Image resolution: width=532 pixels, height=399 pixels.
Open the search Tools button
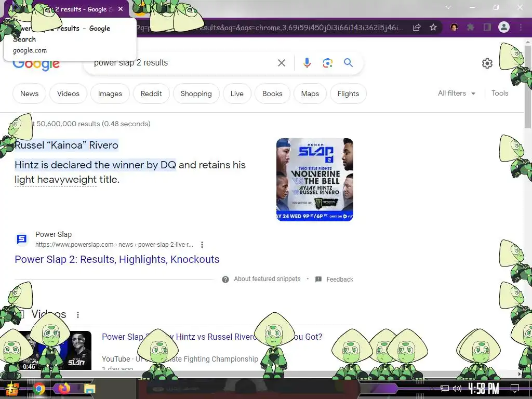click(500, 94)
